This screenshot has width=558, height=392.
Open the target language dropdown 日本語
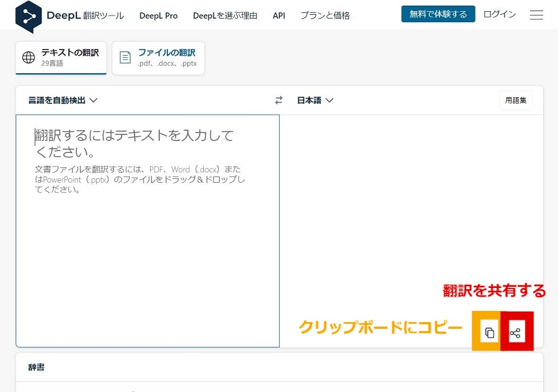315,100
